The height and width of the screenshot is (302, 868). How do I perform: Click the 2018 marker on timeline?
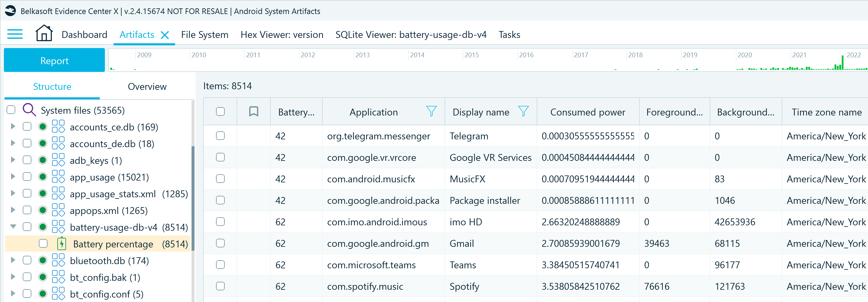[635, 55]
